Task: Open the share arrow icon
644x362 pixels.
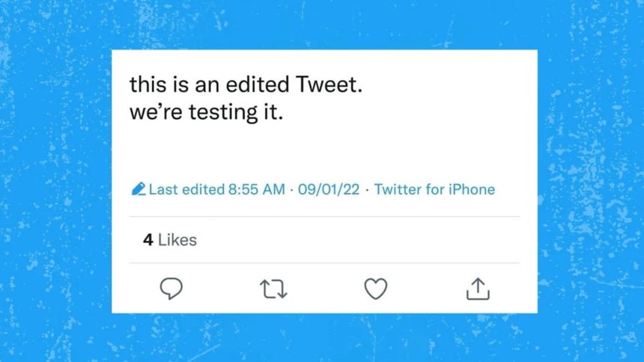Action: [477, 288]
